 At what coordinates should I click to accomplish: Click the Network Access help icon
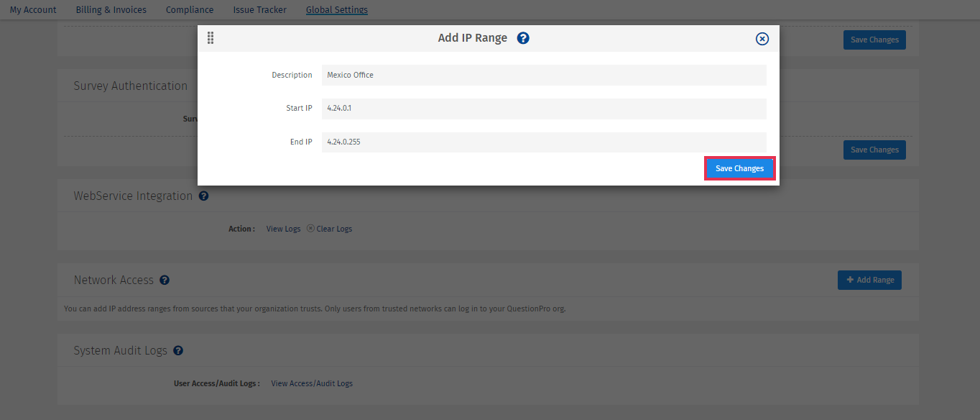[165, 280]
